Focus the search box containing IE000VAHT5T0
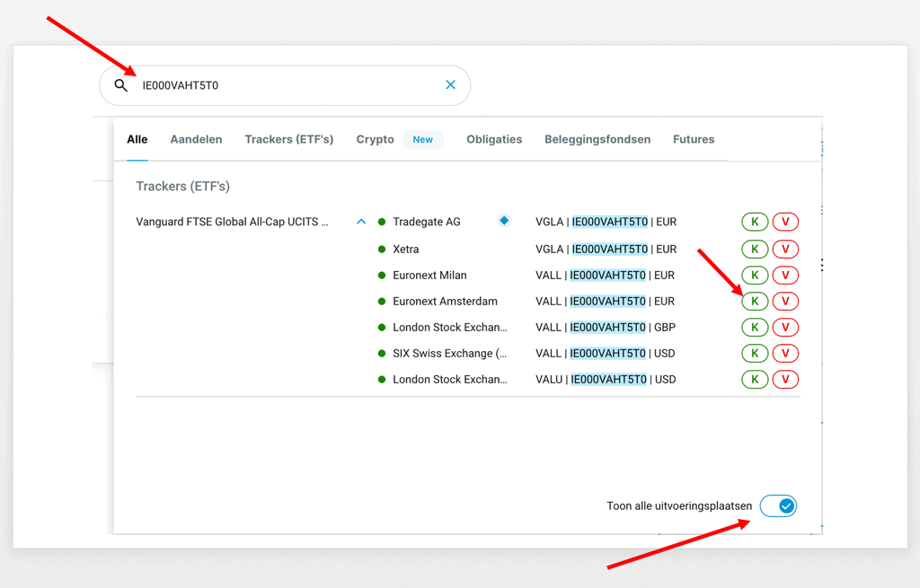Viewport: 920px width, 588px height. tap(285, 85)
